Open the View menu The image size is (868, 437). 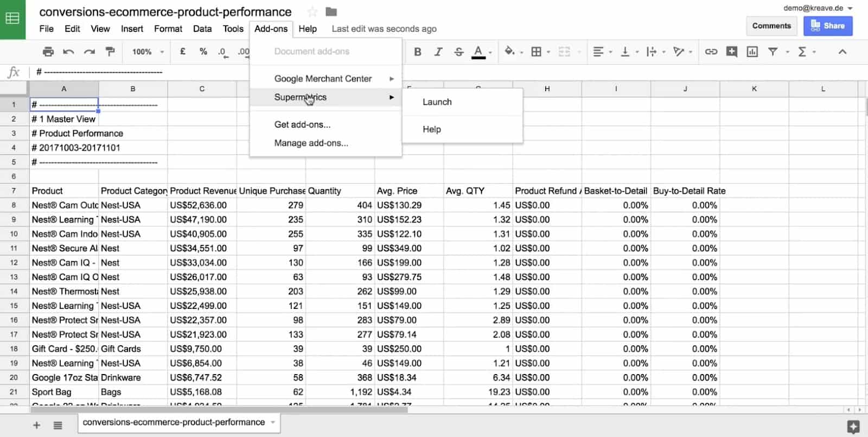pyautogui.click(x=100, y=29)
